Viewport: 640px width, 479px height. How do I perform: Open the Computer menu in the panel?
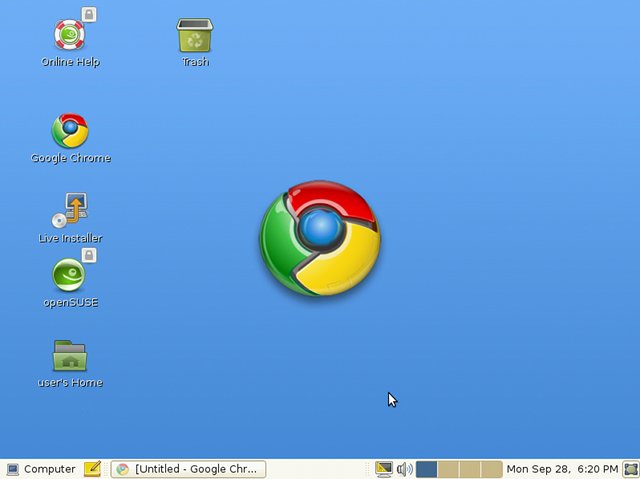(41, 469)
